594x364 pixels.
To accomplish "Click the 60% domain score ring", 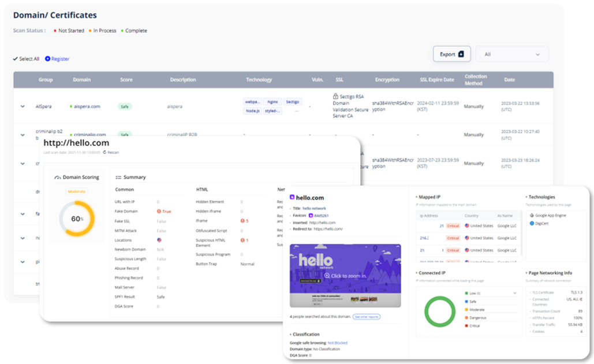I will point(77,219).
